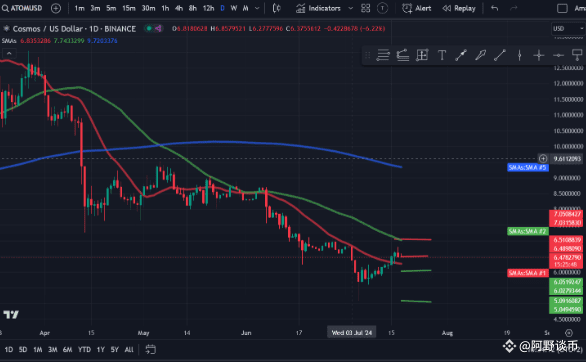The width and height of the screenshot is (586, 362).
Task: Switch chart to 8h interval
Action: tap(193, 8)
